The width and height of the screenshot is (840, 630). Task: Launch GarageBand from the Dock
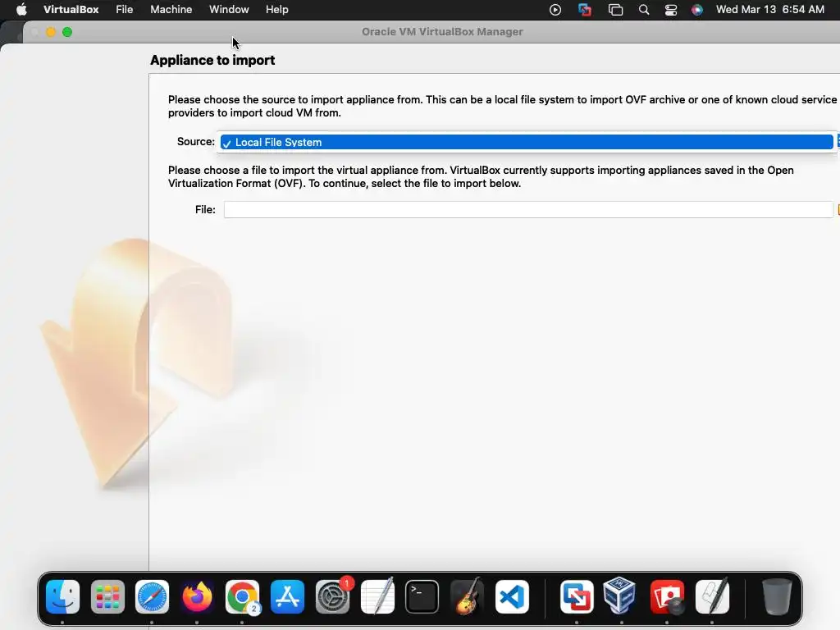467,596
